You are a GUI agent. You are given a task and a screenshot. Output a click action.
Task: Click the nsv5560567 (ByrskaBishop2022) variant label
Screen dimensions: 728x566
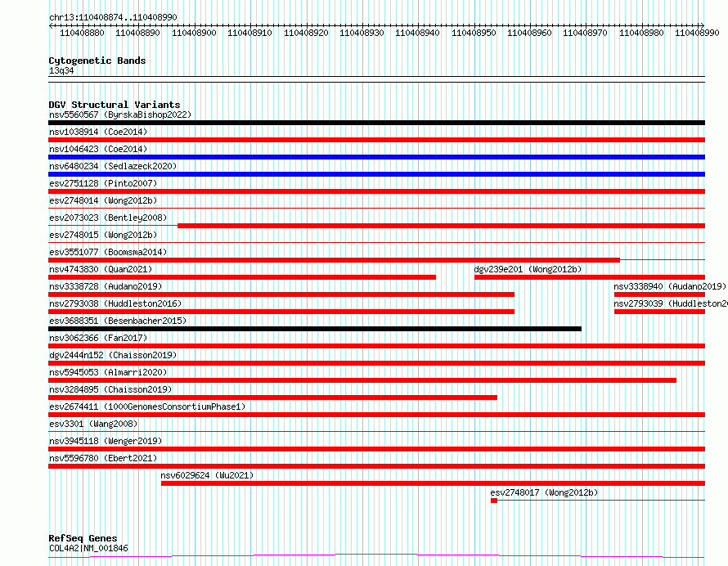pyautogui.click(x=120, y=115)
